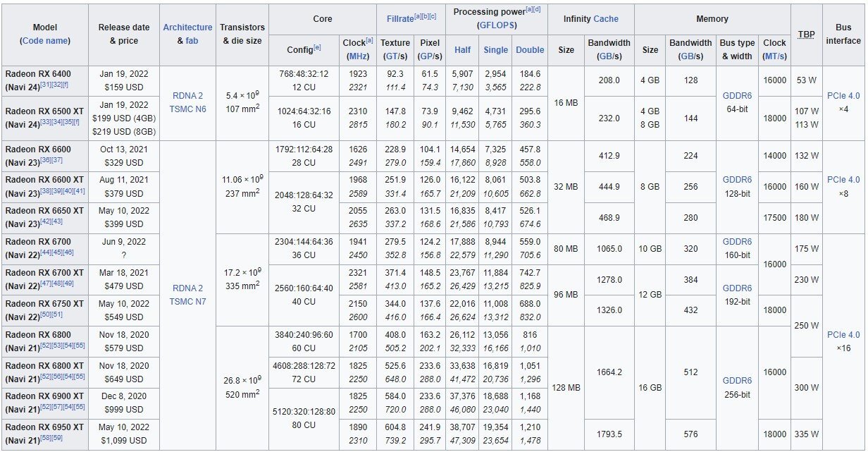
Task: Click the '1664.2' cache bandwidth value
Action: tap(609, 372)
